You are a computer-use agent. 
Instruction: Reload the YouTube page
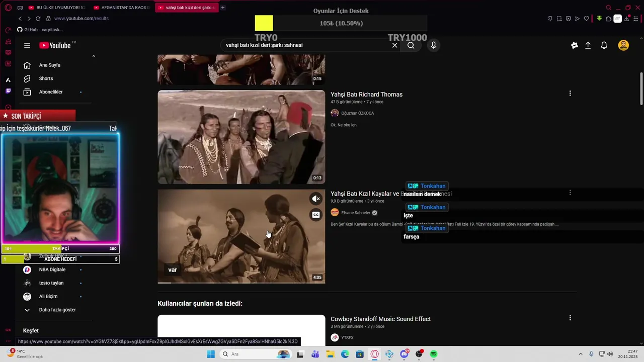click(x=38, y=19)
